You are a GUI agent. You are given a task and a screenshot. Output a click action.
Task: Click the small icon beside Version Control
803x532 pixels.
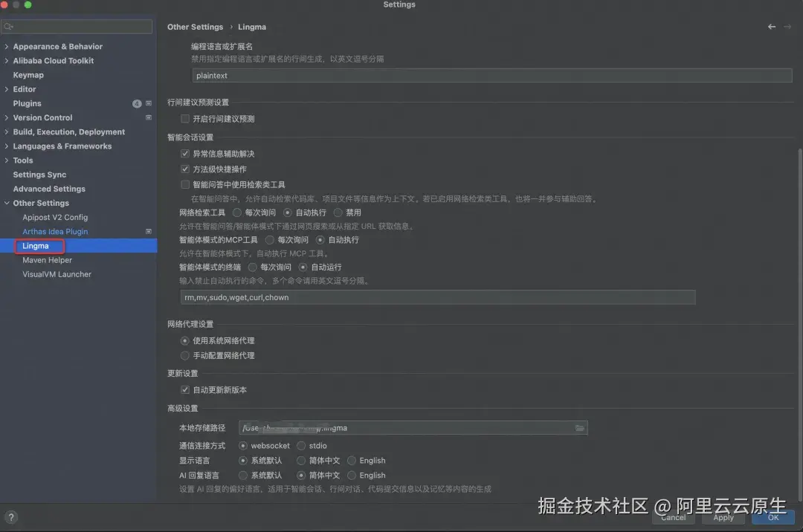(148, 117)
